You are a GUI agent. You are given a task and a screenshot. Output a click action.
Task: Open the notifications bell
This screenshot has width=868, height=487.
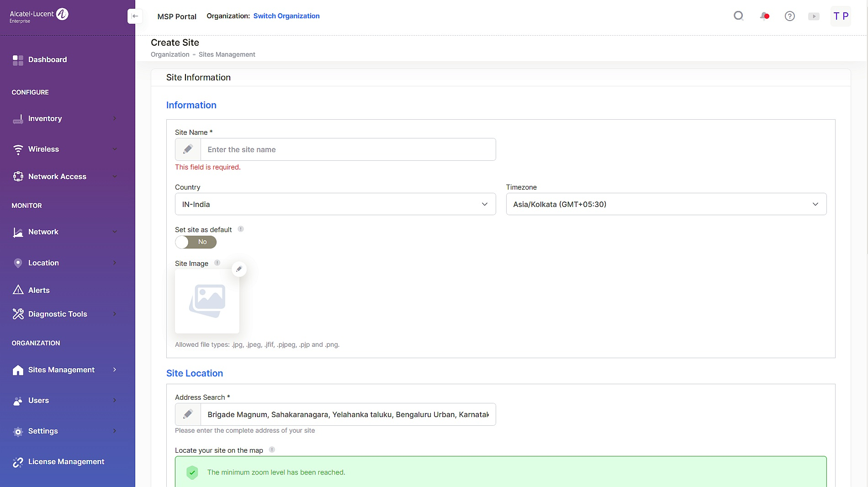coord(764,16)
